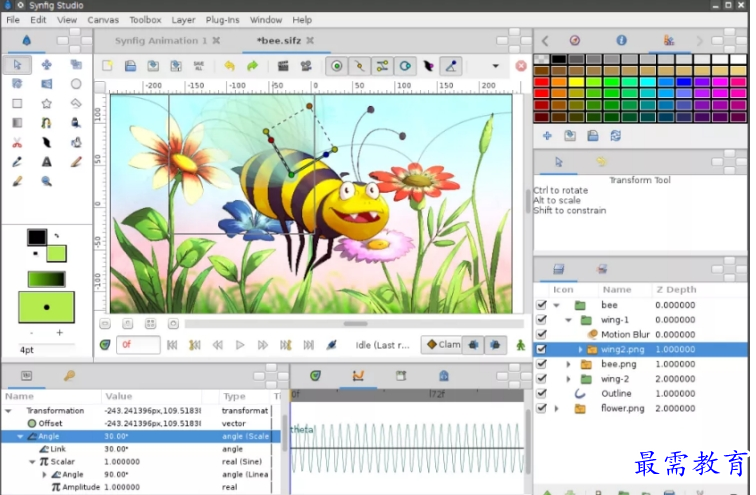Screen dimensions: 756x495
Task: Select the Spline tool
Action: click(x=47, y=123)
